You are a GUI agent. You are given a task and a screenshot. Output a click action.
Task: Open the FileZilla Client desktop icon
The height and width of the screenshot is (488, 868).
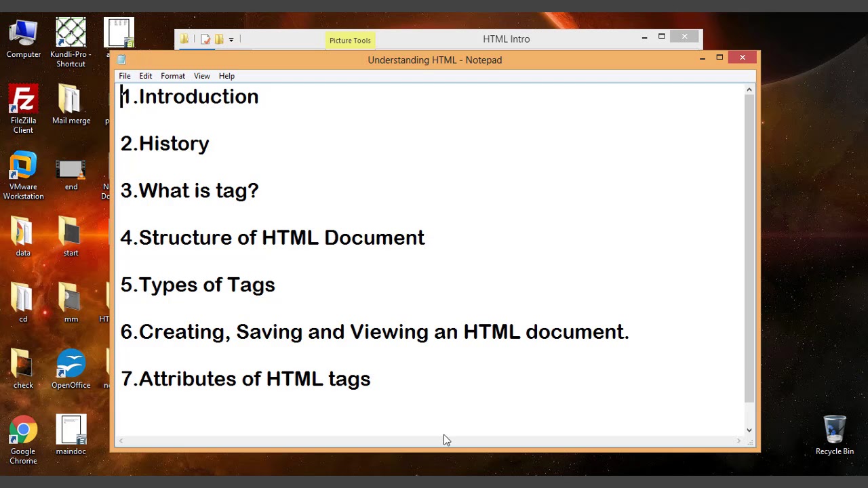23,102
